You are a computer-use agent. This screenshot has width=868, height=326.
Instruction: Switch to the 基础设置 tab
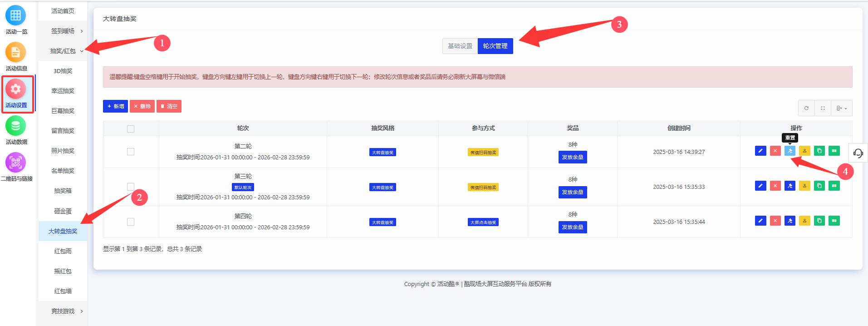point(460,46)
